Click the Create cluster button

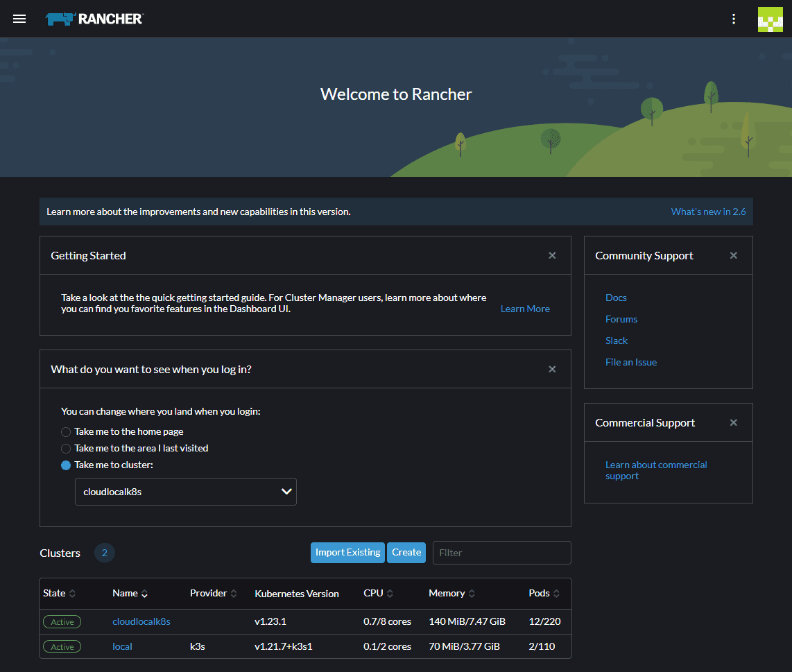point(406,553)
